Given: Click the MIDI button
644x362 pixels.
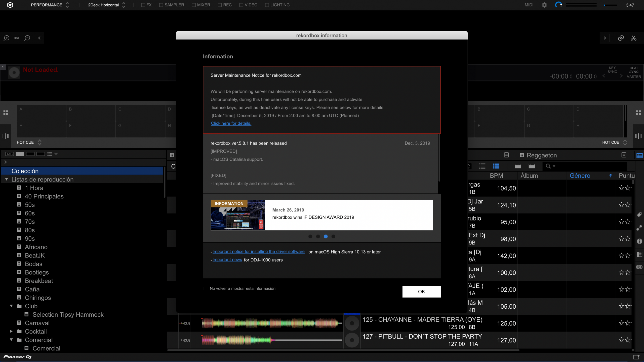Looking at the screenshot, I should [529, 5].
